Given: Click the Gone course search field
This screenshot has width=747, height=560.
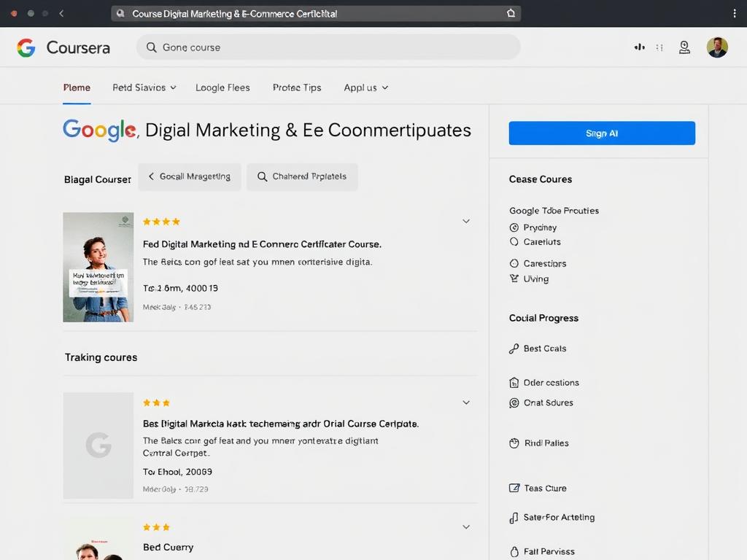Looking at the screenshot, I should click(x=328, y=47).
